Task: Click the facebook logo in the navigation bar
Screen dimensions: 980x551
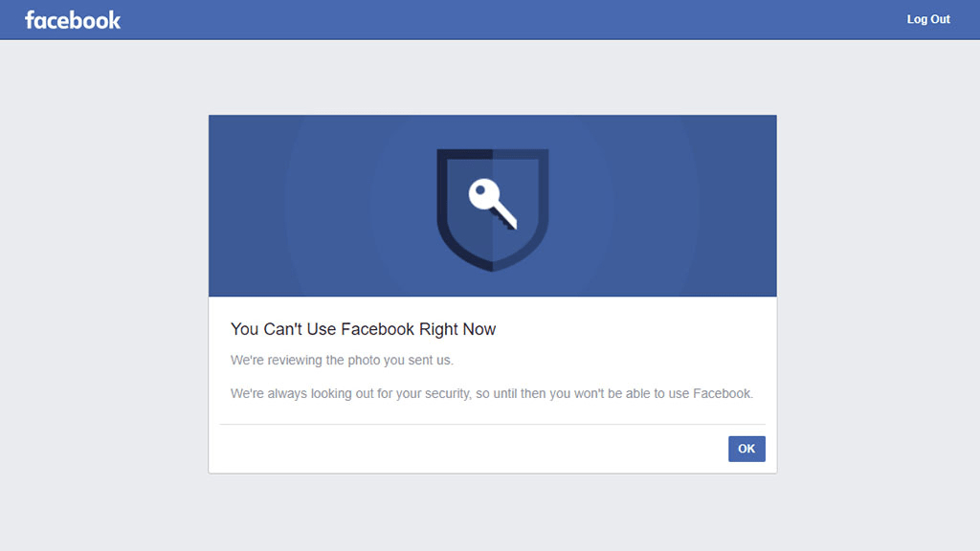Action: point(73,19)
